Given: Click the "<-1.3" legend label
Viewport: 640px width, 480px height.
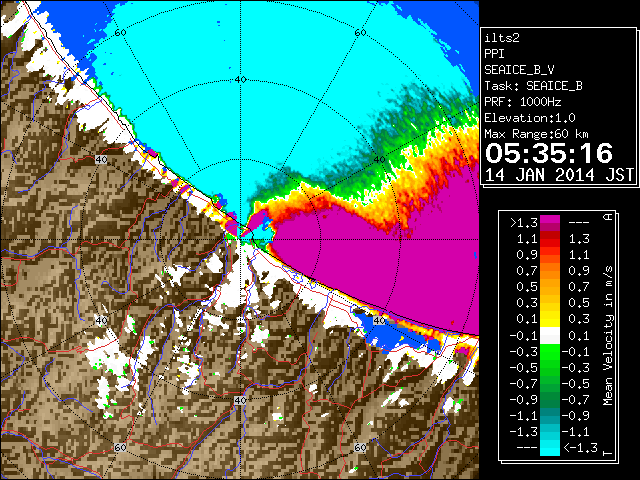Looking at the screenshot, I should (580, 447).
